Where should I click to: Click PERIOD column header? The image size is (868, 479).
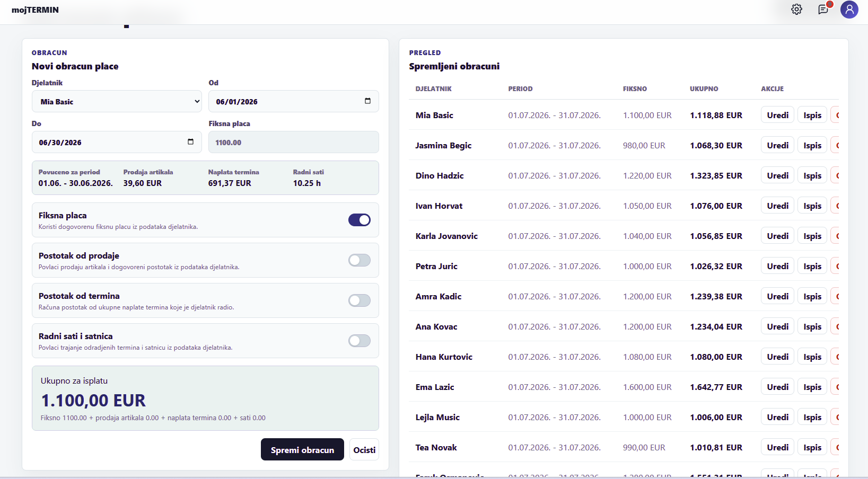[x=520, y=88]
